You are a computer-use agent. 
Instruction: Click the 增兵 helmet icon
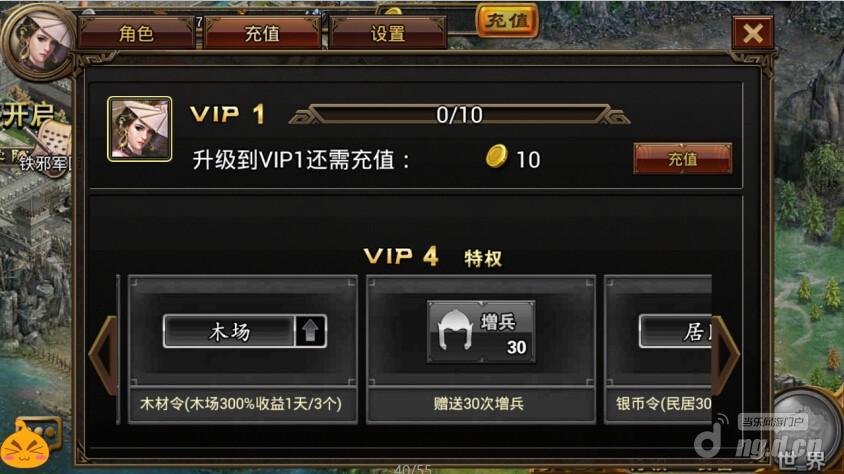(454, 329)
